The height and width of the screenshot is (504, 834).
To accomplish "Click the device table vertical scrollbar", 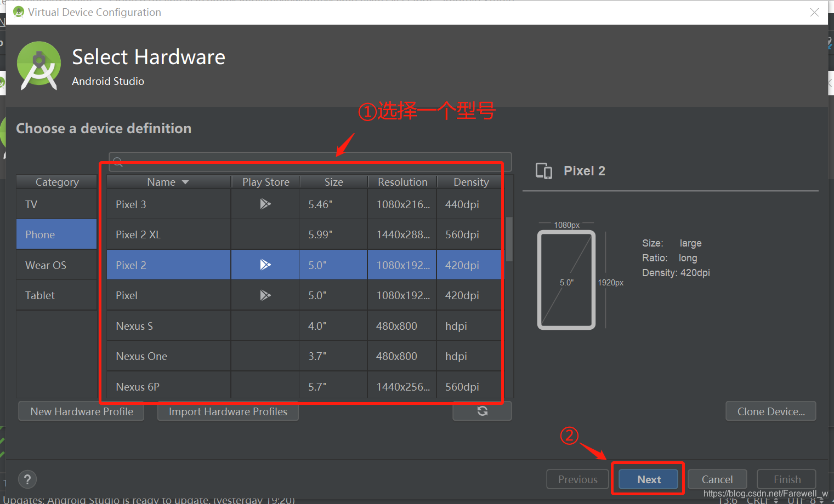I will 509,239.
